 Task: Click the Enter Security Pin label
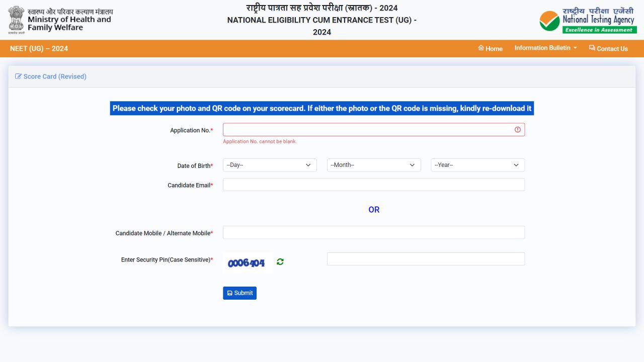click(167, 260)
